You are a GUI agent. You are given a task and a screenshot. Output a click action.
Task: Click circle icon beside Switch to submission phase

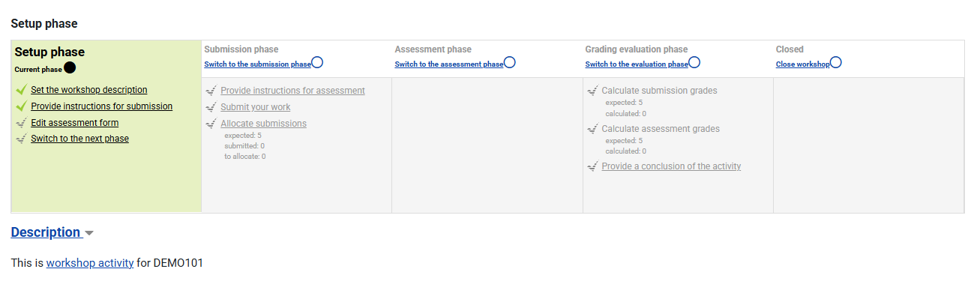click(317, 62)
